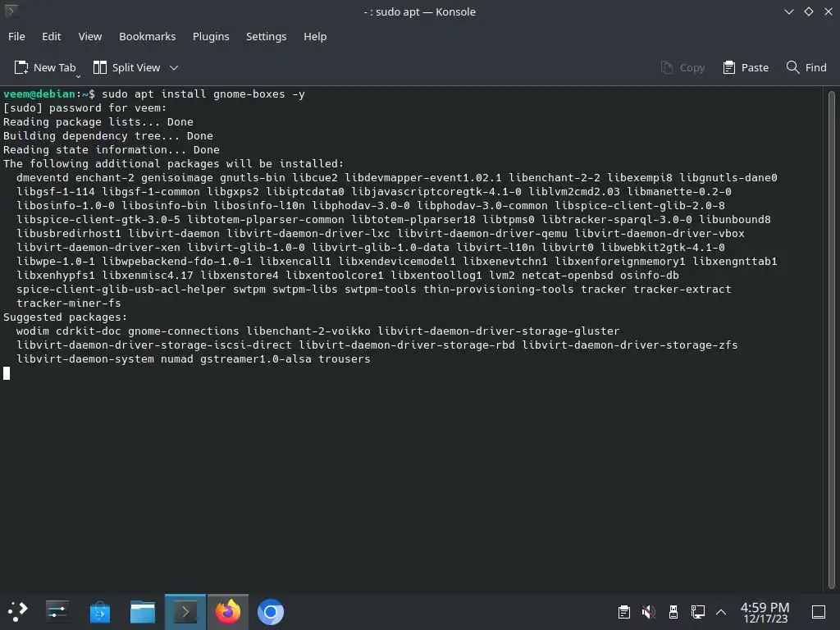
Task: Click the 'tracker-miner-fs' package name
Action: (69, 304)
